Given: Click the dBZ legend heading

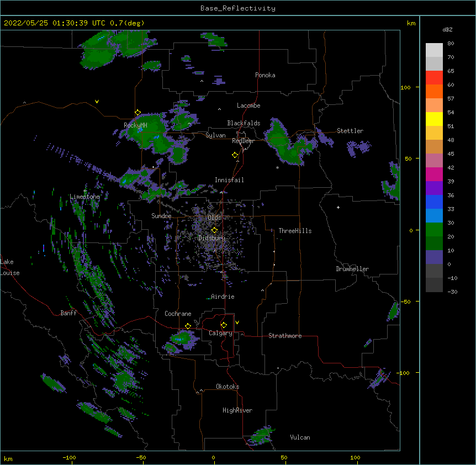Looking at the screenshot, I should (x=447, y=29).
